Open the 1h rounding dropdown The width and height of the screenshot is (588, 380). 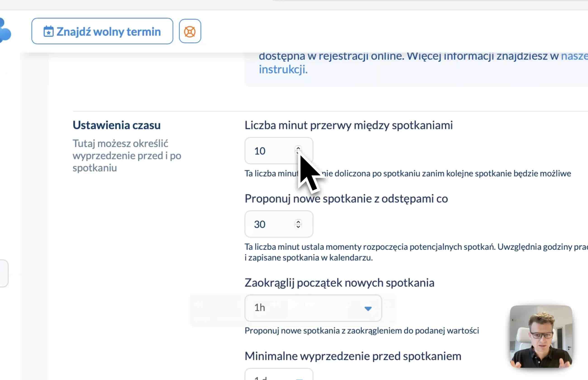click(x=313, y=308)
